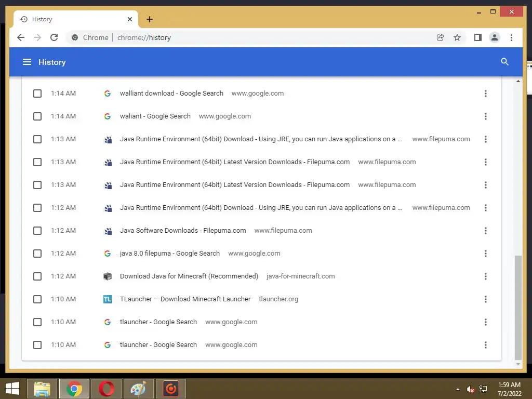Open walliant download - Google Search link
Screen dimensions: 532x399
171,94
